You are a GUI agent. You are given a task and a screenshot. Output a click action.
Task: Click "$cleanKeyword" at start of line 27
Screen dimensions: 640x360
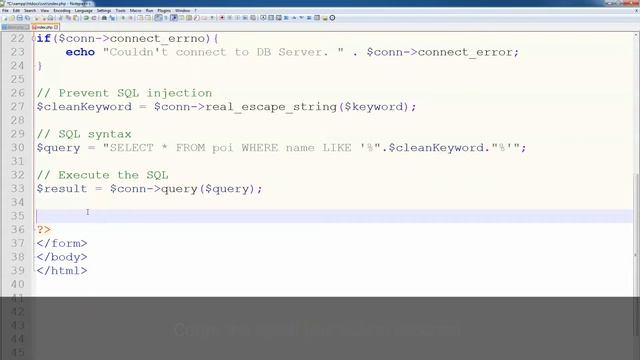coord(84,107)
